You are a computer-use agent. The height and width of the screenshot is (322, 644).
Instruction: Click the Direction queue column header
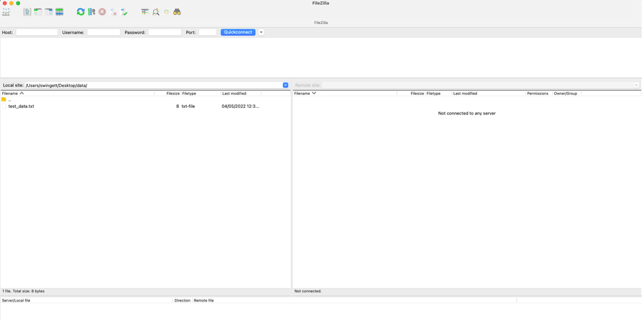[183, 301]
